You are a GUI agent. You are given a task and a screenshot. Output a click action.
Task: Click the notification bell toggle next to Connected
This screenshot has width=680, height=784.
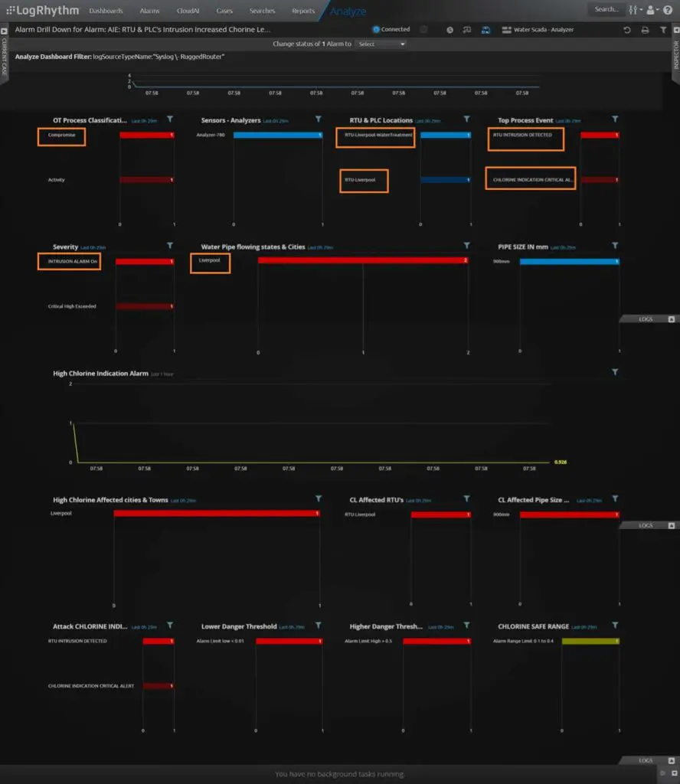(422, 29)
